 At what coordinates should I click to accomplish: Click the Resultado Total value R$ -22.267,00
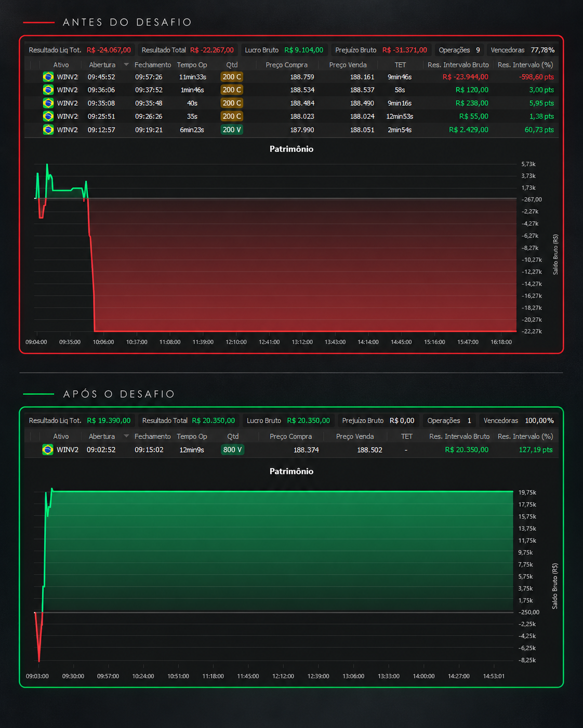point(212,50)
